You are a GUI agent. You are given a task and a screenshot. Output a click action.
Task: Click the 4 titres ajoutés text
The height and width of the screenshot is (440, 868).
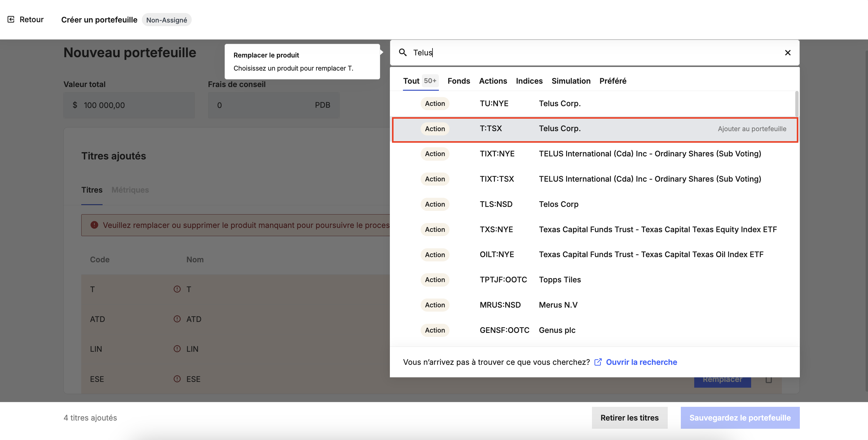pos(90,418)
